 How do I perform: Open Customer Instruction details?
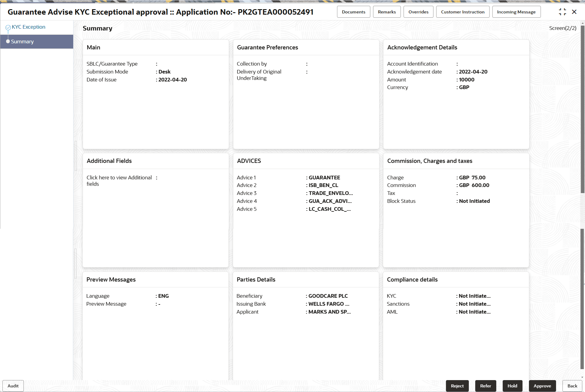pos(462,12)
